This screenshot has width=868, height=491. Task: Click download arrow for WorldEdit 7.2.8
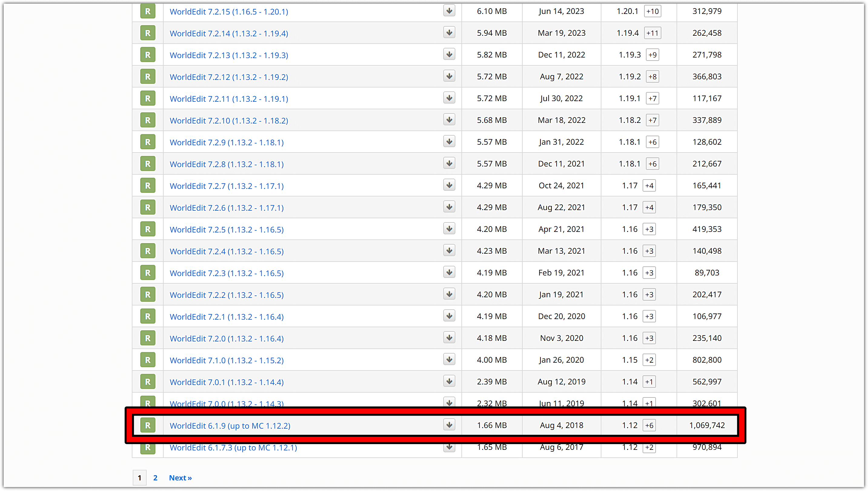click(x=449, y=163)
